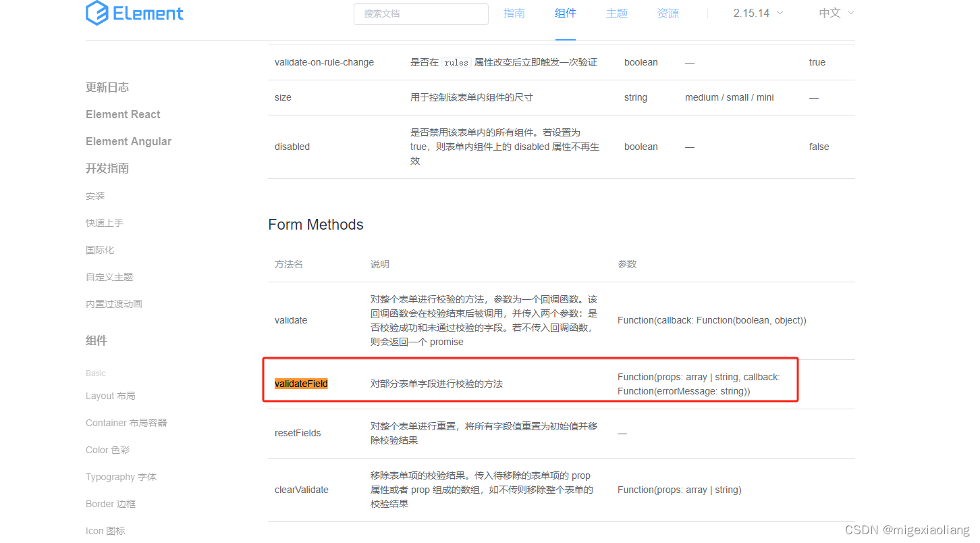
Task: Open Layout 布局 component page
Action: (x=111, y=396)
